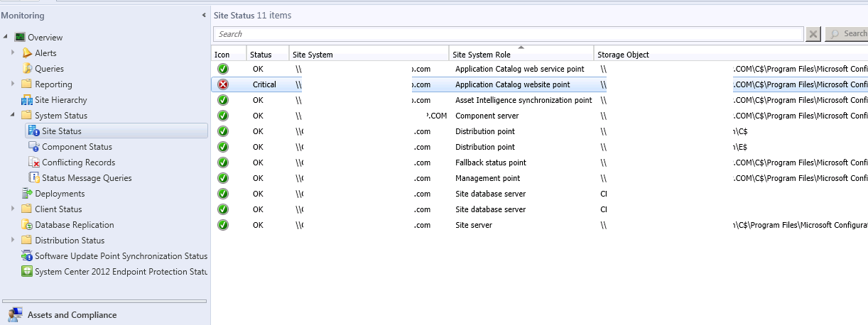The width and height of the screenshot is (868, 325).
Task: Clear the search with the X button
Action: point(813,34)
